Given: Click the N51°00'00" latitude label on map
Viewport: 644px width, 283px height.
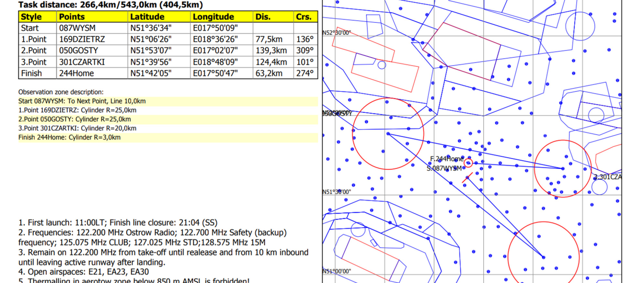Looking at the screenshot, I should [x=337, y=271].
